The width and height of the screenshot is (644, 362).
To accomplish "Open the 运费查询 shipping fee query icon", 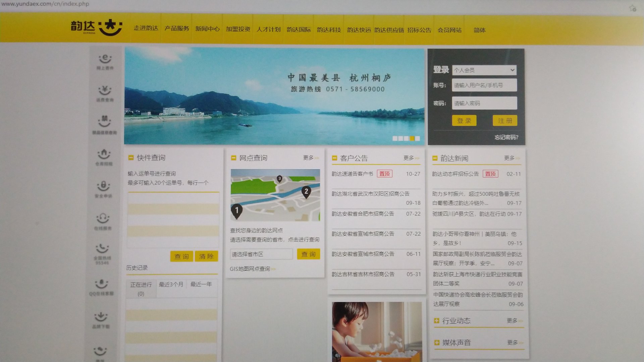I will click(x=104, y=93).
